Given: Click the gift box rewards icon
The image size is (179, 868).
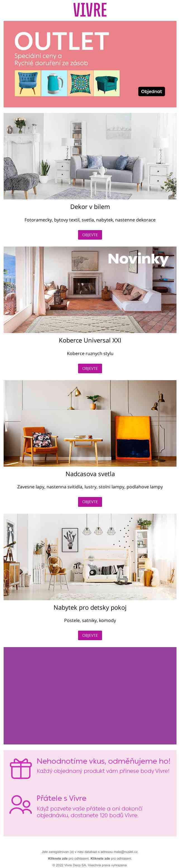Looking at the screenshot, I should [x=21, y=769].
